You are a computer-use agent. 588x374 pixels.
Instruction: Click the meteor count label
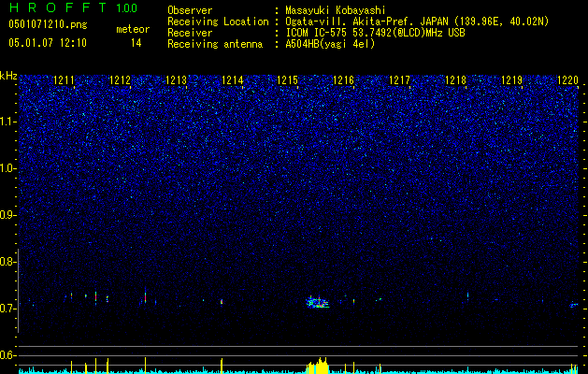[133, 29]
